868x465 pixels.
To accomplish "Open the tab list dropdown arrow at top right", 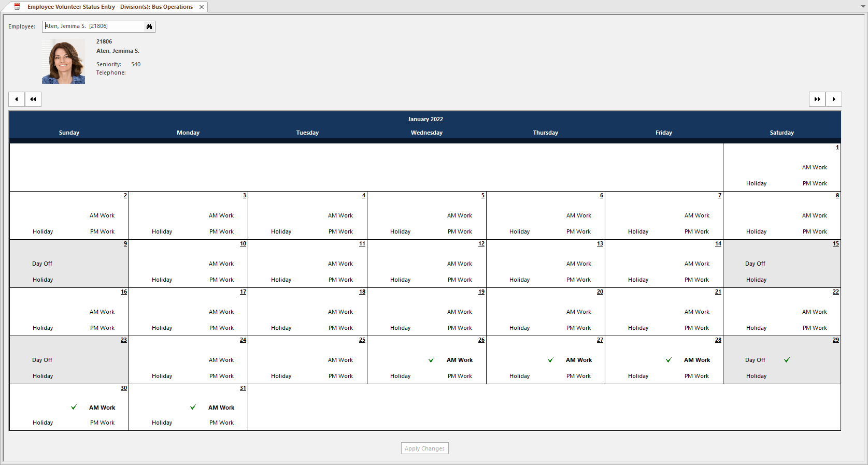I will pyautogui.click(x=863, y=7).
